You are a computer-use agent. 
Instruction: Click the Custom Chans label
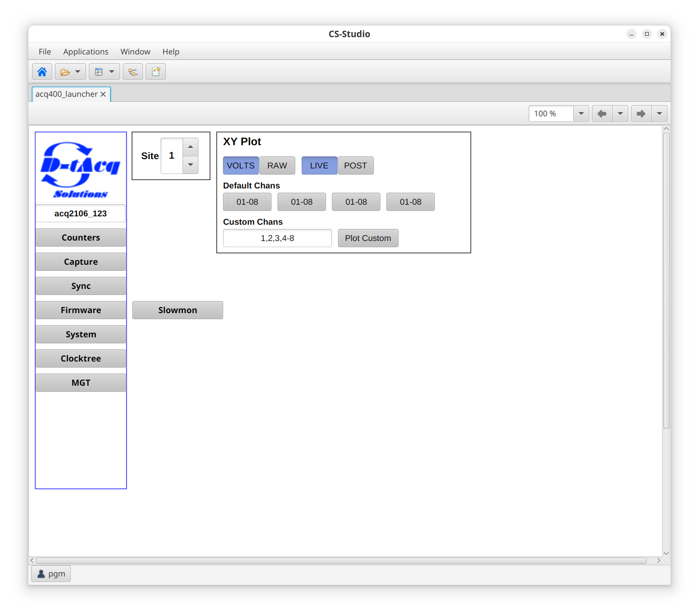[253, 222]
